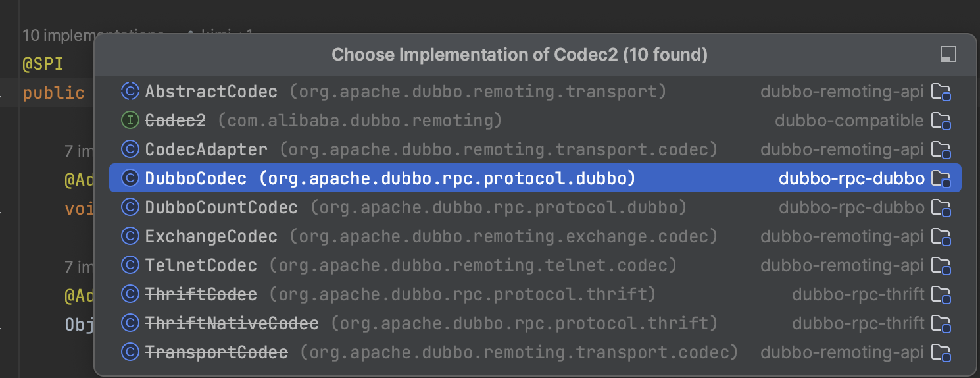This screenshot has height=378, width=980.
Task: Click the DubboCodec class icon
Action: (x=130, y=178)
